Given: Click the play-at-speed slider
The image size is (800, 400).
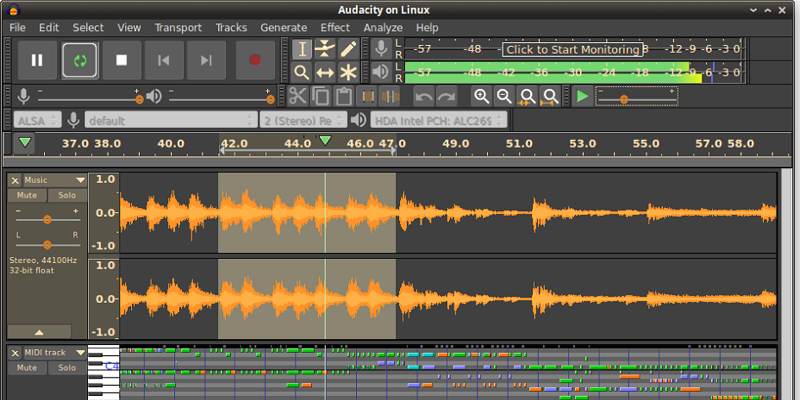Looking at the screenshot, I should click(x=636, y=96).
